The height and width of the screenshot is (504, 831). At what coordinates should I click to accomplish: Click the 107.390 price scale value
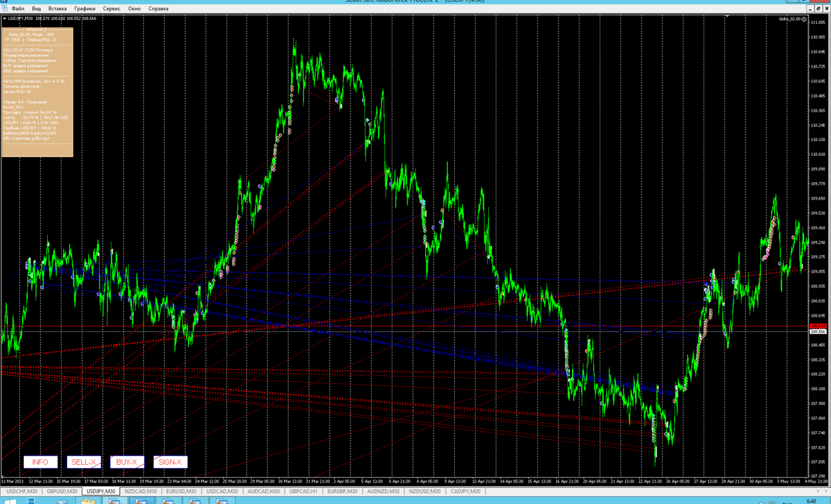click(x=818, y=476)
